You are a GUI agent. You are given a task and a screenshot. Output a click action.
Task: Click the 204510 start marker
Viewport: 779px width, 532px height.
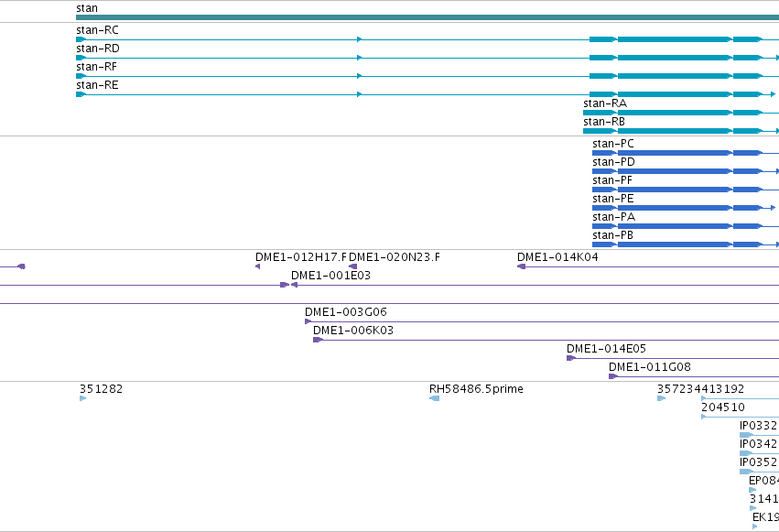(x=704, y=418)
